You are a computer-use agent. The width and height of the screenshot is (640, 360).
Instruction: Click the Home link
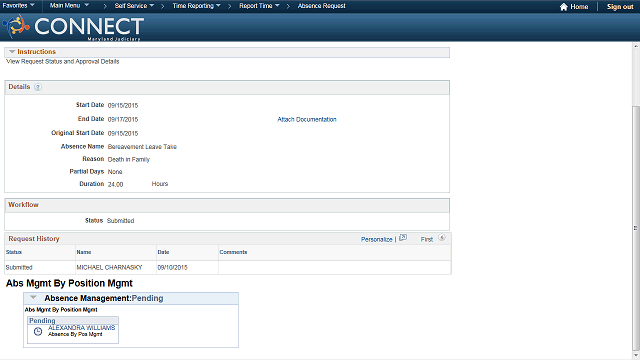point(579,7)
